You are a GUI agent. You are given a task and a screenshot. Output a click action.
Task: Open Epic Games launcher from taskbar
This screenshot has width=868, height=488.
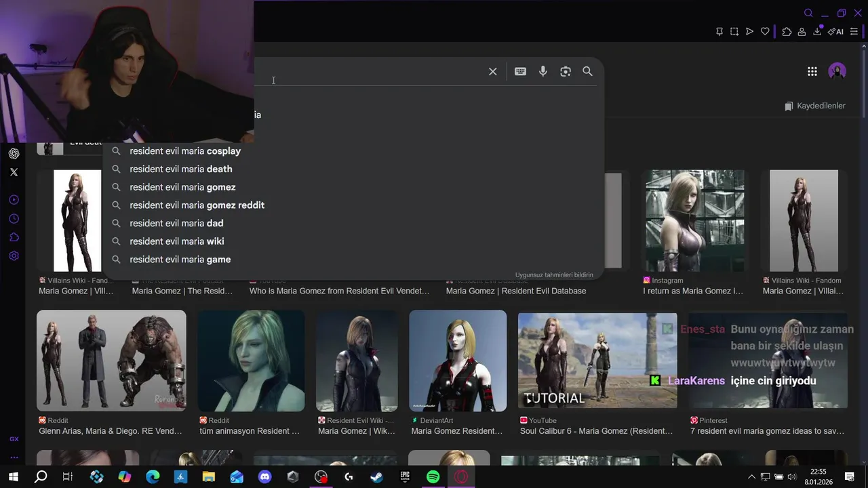click(x=405, y=477)
